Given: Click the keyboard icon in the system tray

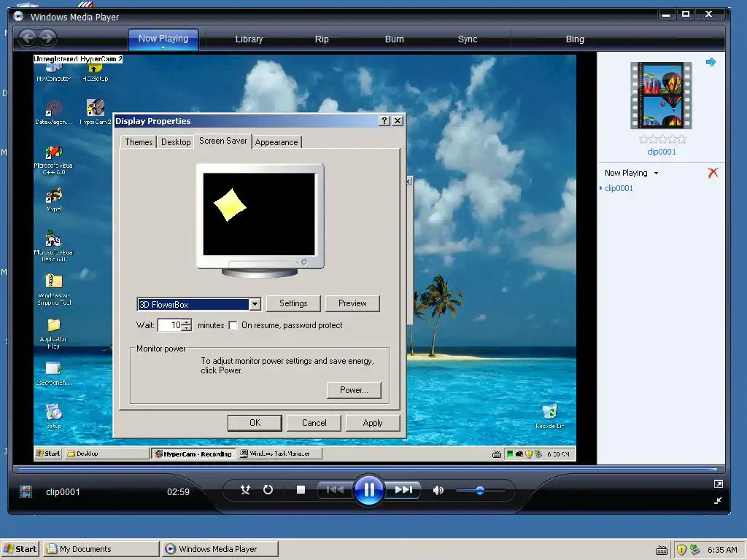Looking at the screenshot, I should (x=662, y=550).
